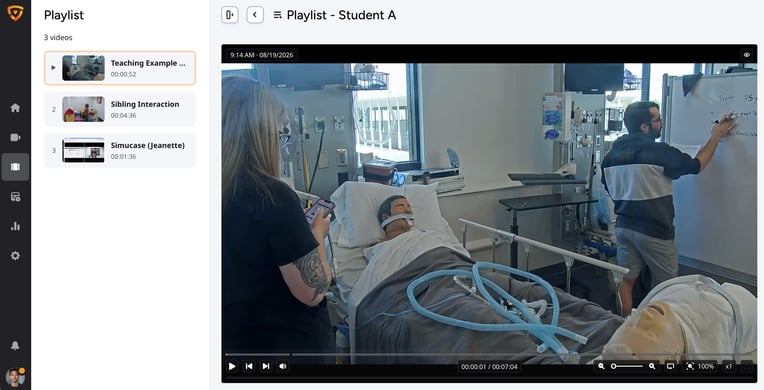Play the Teaching Example video in the playlist
The image size is (764, 390).
pyautogui.click(x=53, y=68)
